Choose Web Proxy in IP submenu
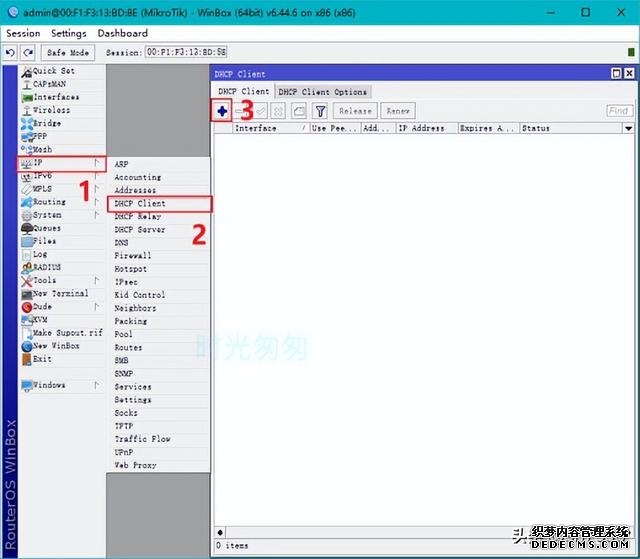 point(160,465)
